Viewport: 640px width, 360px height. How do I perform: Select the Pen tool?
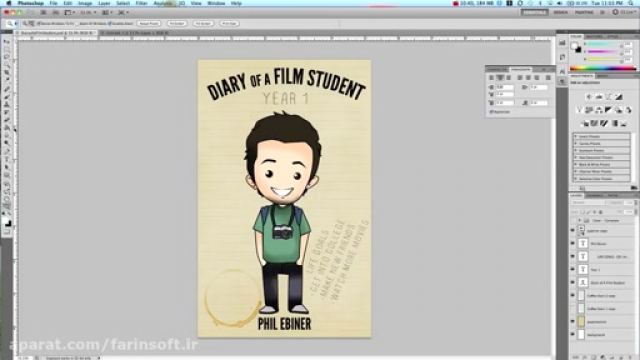tap(7, 152)
